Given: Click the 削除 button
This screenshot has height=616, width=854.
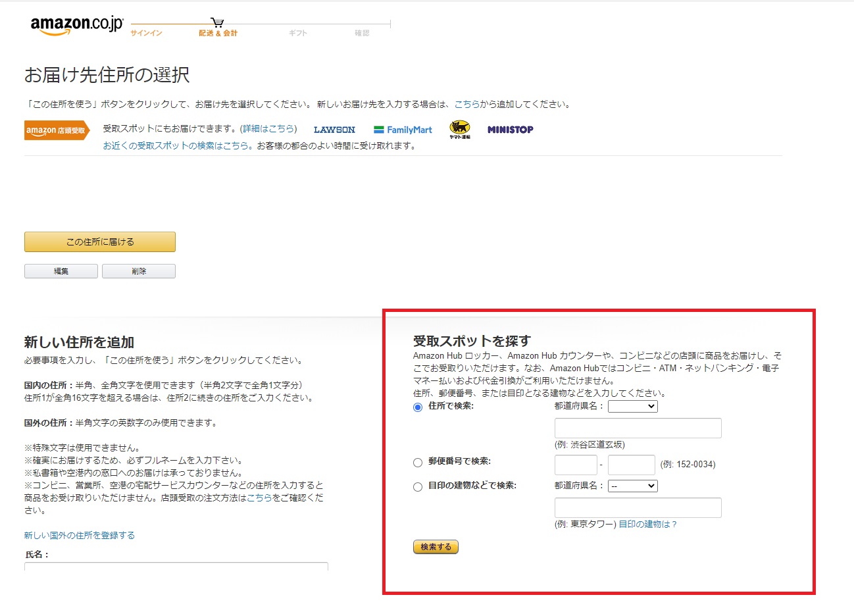Looking at the screenshot, I should coord(139,271).
